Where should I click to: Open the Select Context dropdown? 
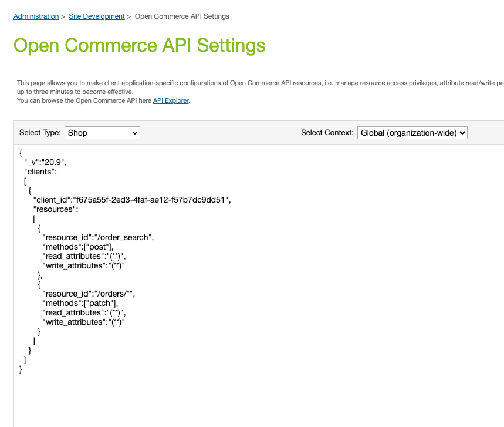pyautogui.click(x=412, y=133)
